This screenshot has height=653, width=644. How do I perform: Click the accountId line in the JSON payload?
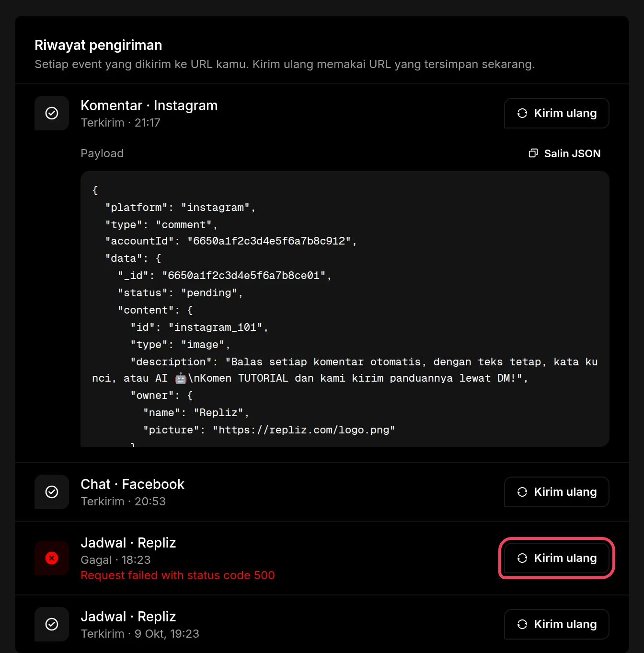231,241
